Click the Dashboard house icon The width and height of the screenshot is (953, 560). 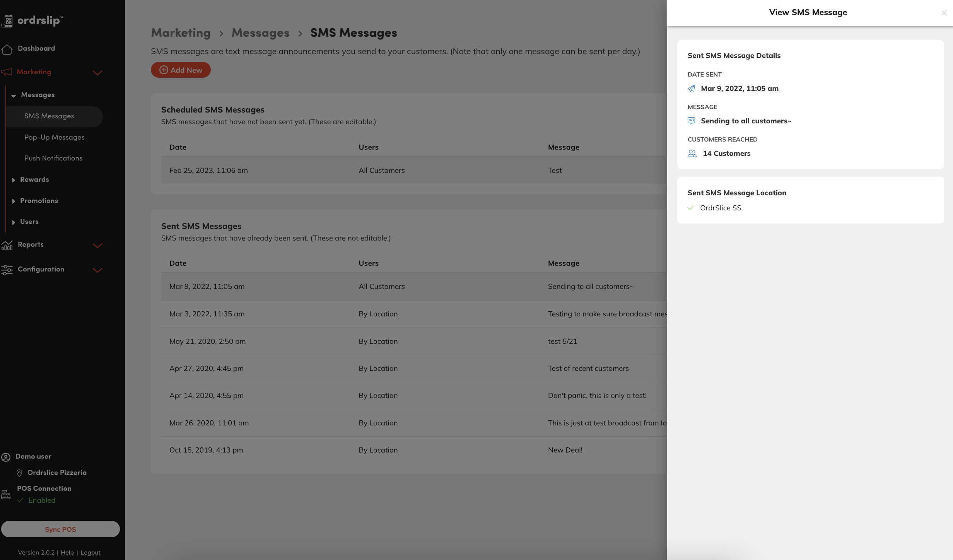tap(7, 49)
